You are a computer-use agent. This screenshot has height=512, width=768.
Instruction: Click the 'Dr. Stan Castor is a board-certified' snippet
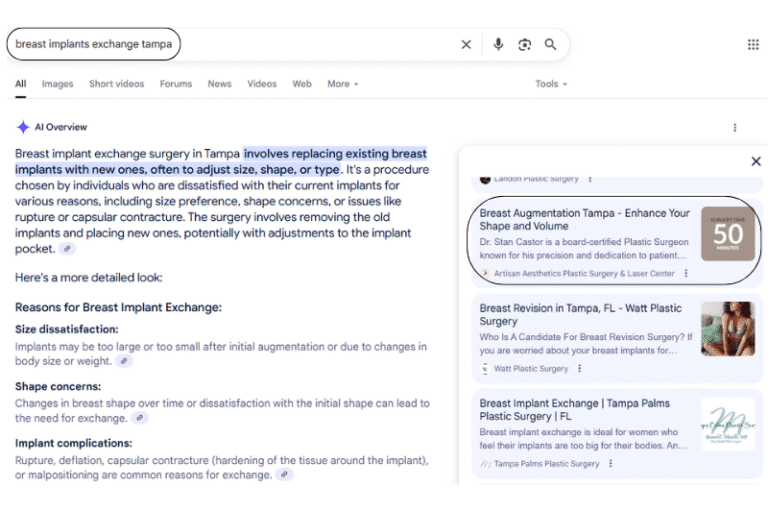tap(584, 248)
